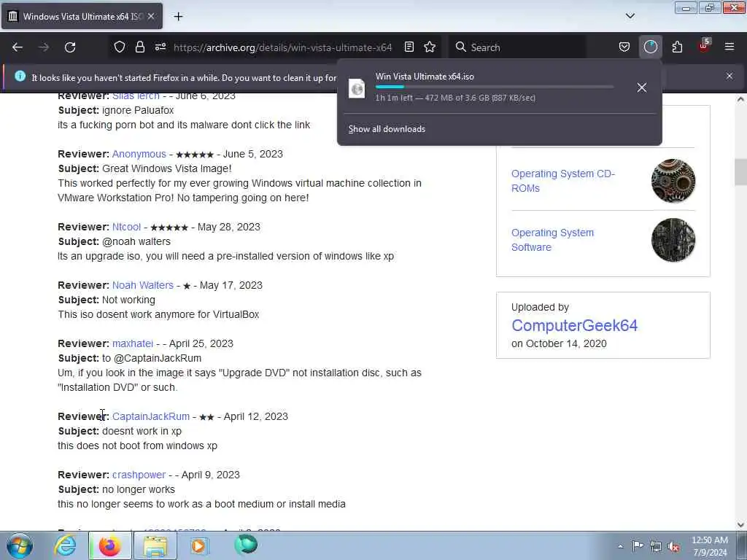Click the text 'Great Windows Vista Image!'
Viewport: 747px width, 560px height.
167,168
